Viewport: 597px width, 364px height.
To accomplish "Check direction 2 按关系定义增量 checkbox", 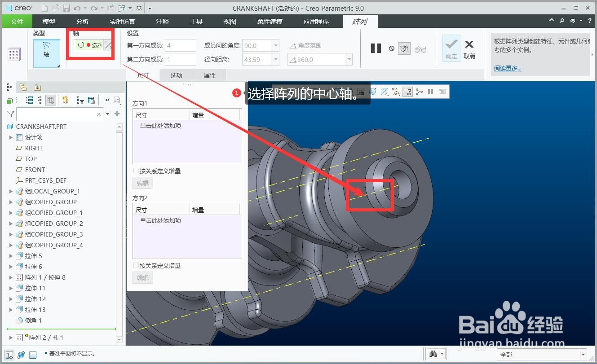I will [x=136, y=266].
